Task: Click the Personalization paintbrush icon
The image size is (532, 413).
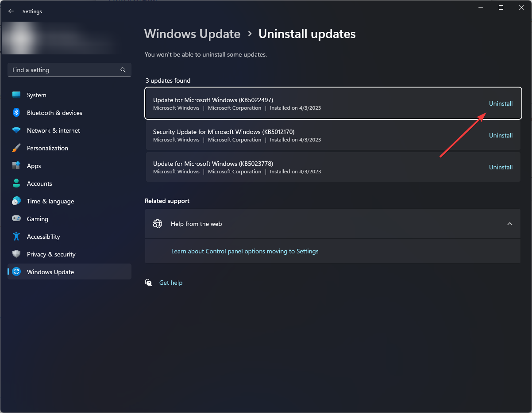Action: tap(16, 148)
